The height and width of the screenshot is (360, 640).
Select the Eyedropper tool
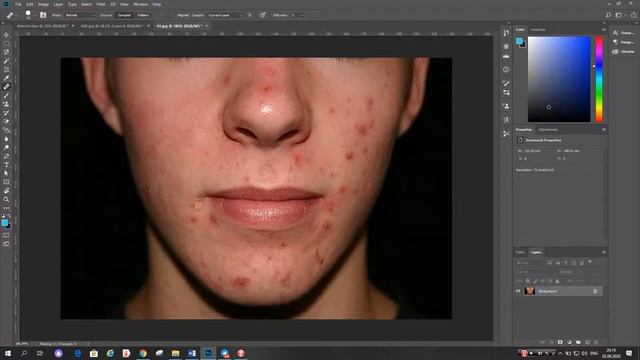[6, 78]
